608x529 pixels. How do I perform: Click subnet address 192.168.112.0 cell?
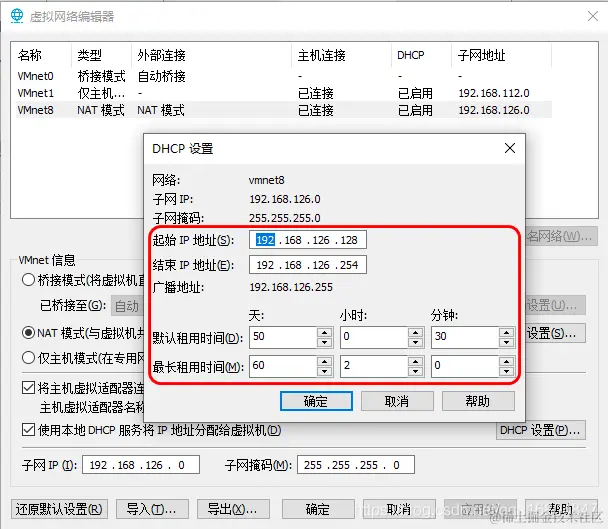pos(494,93)
